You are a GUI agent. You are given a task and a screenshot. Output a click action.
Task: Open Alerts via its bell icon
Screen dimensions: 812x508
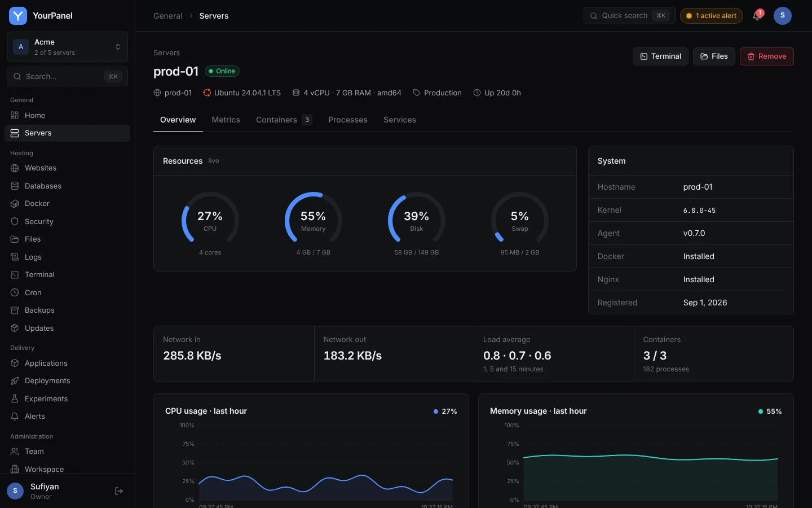pyautogui.click(x=15, y=417)
